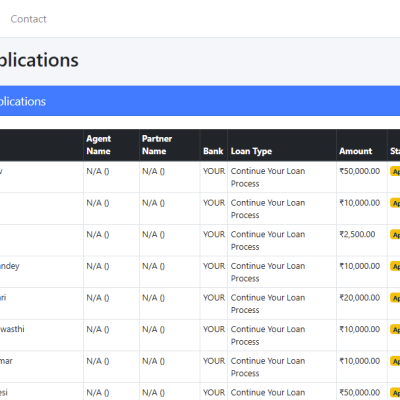Click the applicant name ending in 'mar'
Viewport: 400px width, 400px height.
pyautogui.click(x=6, y=361)
